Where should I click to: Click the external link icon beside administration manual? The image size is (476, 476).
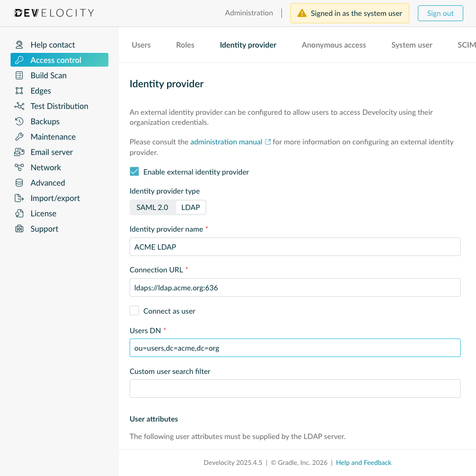click(268, 141)
